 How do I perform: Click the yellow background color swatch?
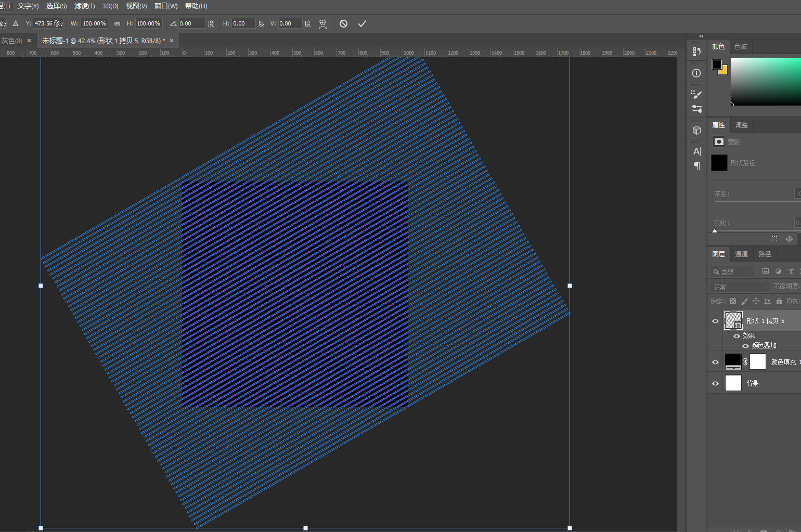point(724,71)
